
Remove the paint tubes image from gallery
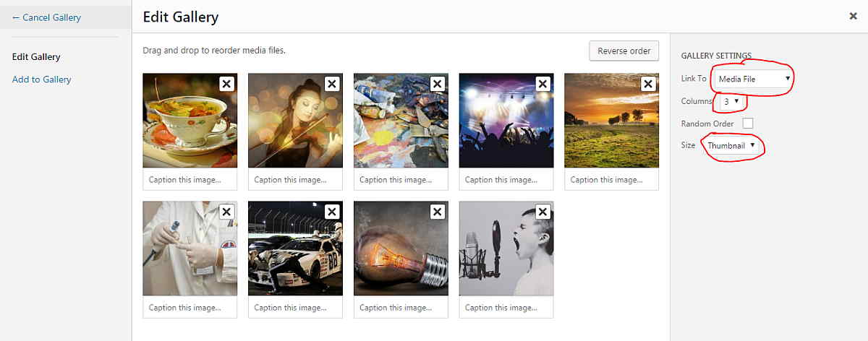click(438, 84)
